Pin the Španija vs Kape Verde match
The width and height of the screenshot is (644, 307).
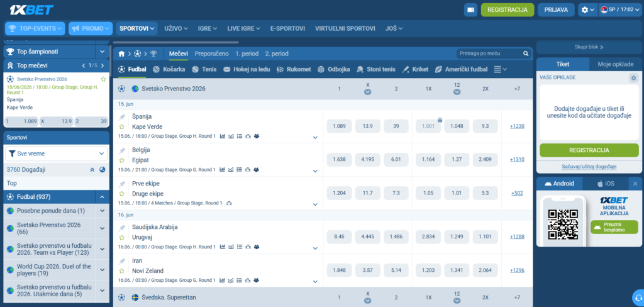(122, 117)
